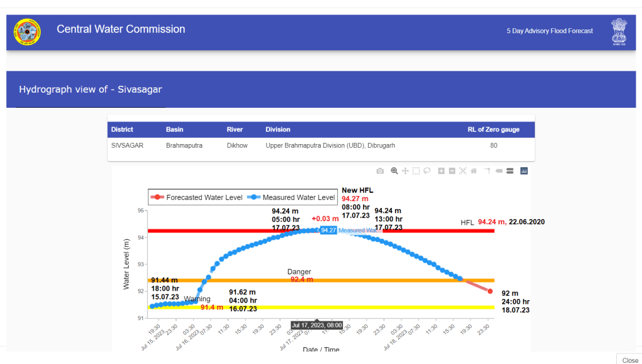642x364 pixels.
Task: Click the 92 m 24:00 hr annotation
Action: tap(515, 302)
